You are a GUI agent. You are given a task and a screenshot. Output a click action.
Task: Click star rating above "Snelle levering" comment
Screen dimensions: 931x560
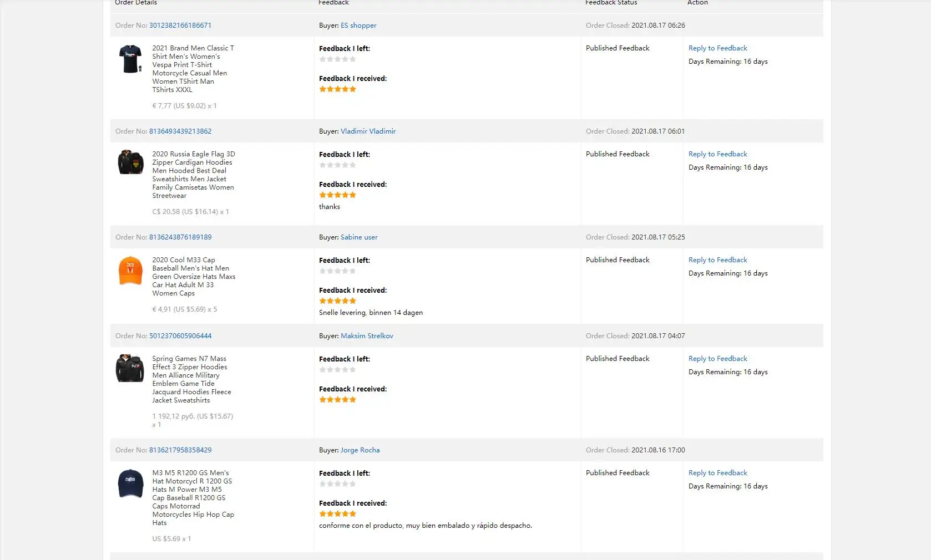(337, 301)
